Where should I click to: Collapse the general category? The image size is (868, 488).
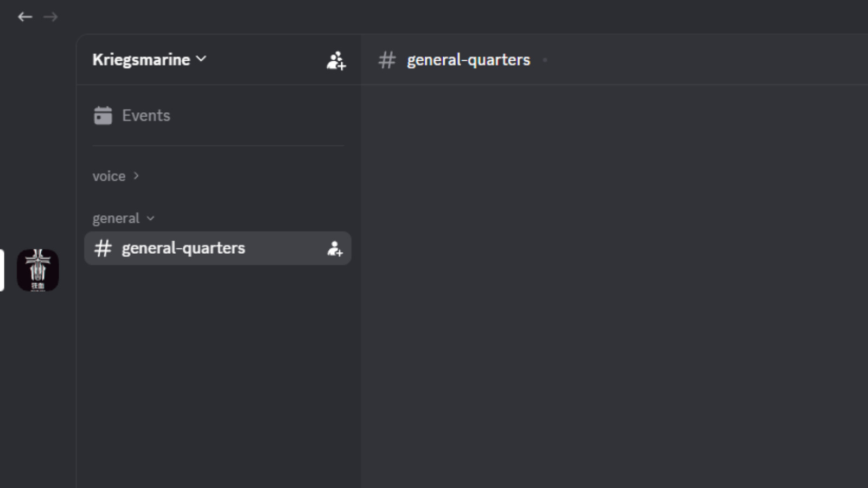124,218
